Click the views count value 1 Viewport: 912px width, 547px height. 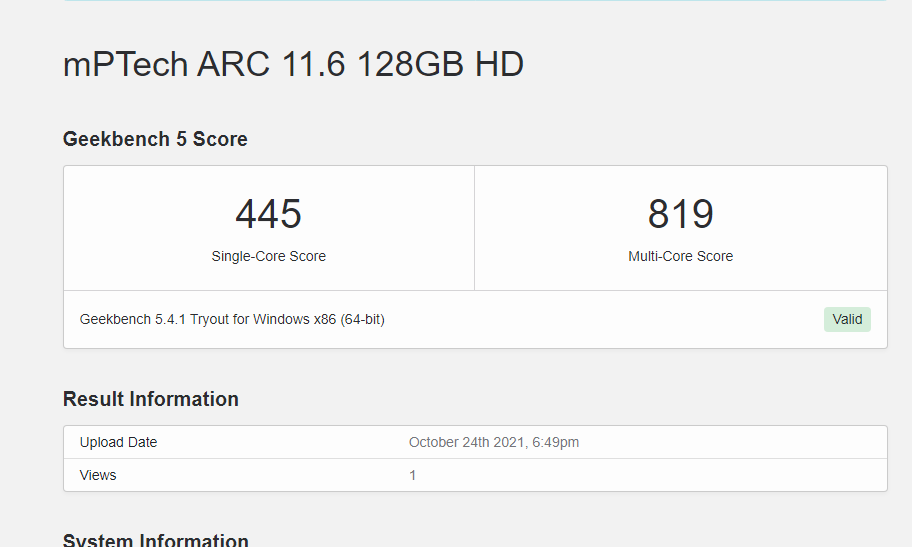point(412,475)
